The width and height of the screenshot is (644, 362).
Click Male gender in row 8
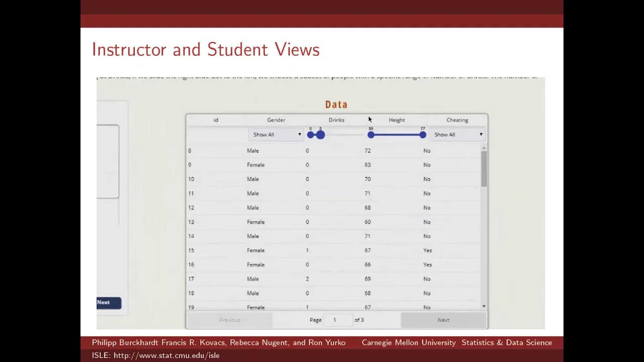pyautogui.click(x=253, y=151)
